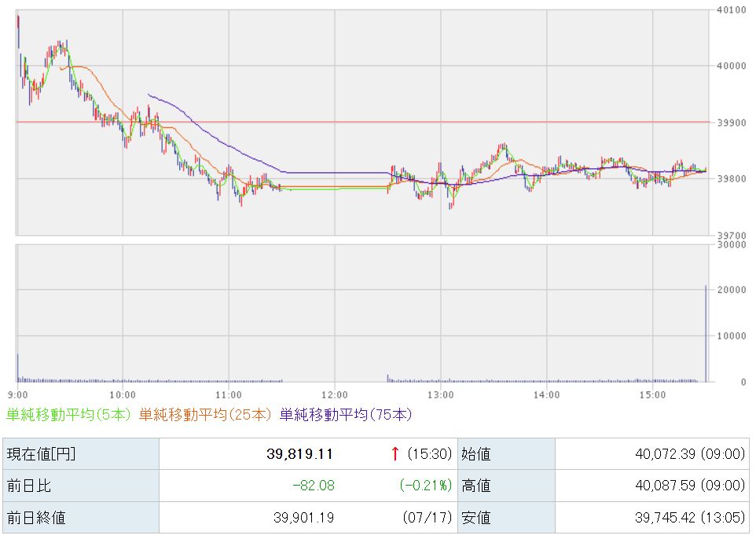Click the tall volume bar at close
This screenshot has width=756, height=539.
click(x=706, y=334)
